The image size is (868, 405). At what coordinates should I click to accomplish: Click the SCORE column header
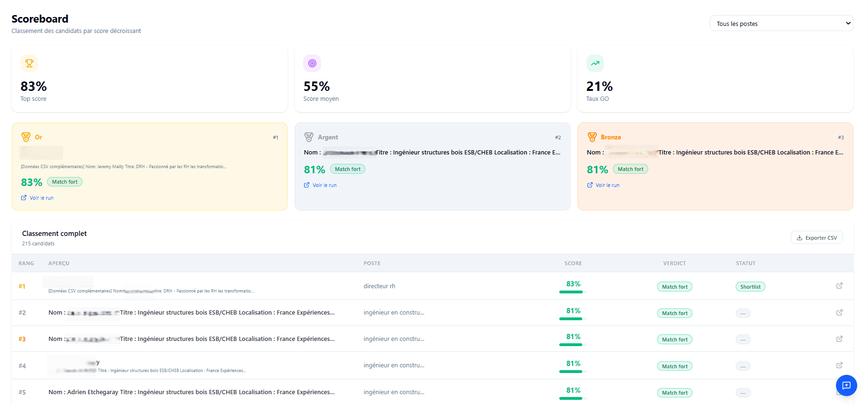coord(573,263)
